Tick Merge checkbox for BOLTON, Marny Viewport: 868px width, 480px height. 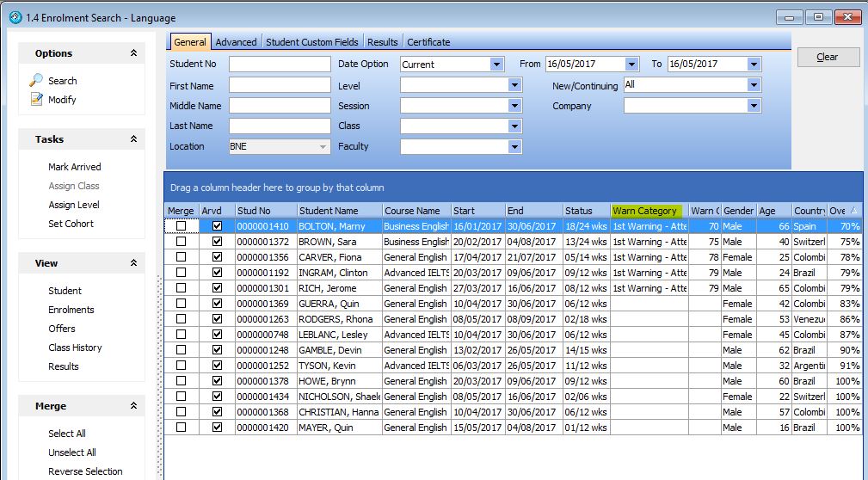coord(181,226)
